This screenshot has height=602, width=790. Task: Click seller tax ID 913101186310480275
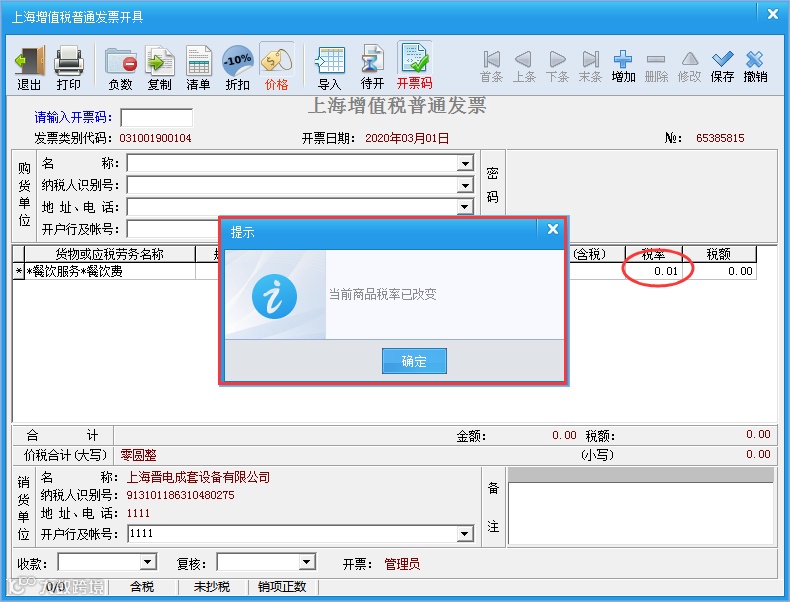pos(180,495)
